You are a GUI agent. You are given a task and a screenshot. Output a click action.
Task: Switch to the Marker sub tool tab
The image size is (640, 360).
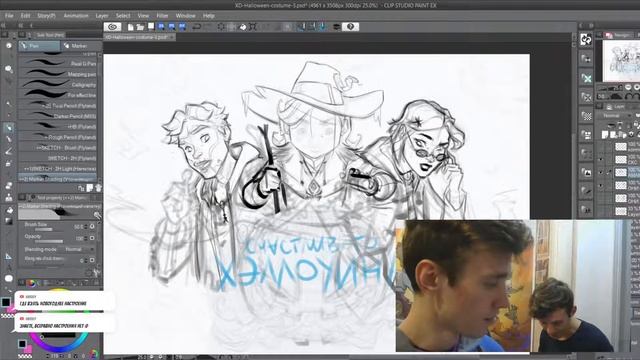[80, 46]
